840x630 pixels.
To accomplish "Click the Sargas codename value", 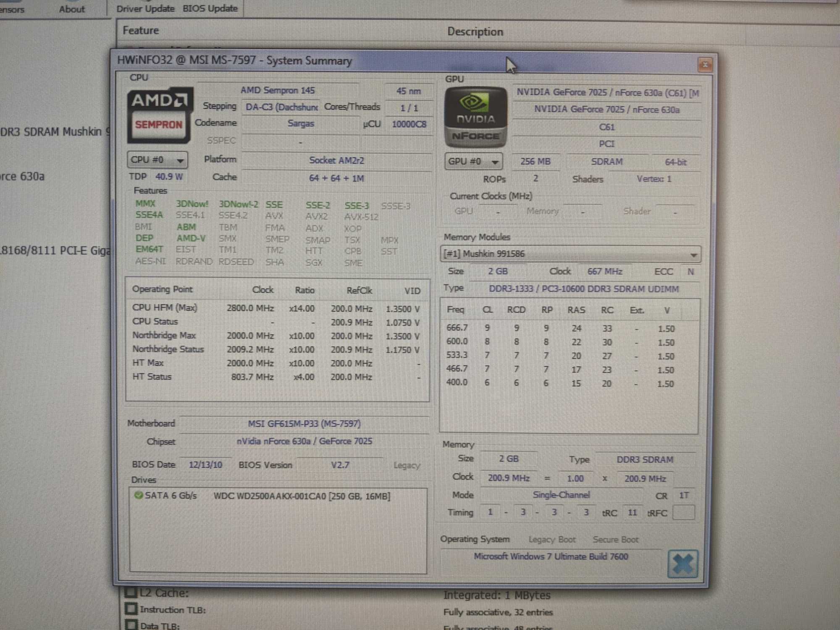I will pos(301,123).
